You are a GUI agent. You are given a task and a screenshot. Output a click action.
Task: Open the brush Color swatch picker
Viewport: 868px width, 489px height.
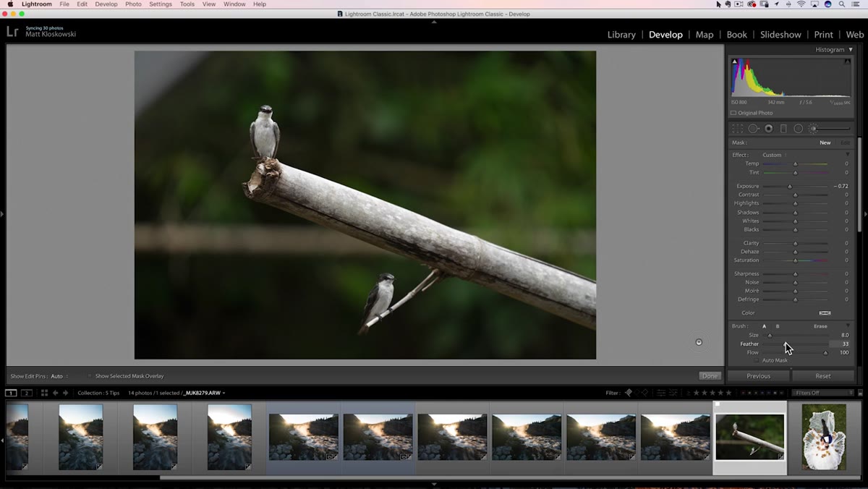[825, 313]
